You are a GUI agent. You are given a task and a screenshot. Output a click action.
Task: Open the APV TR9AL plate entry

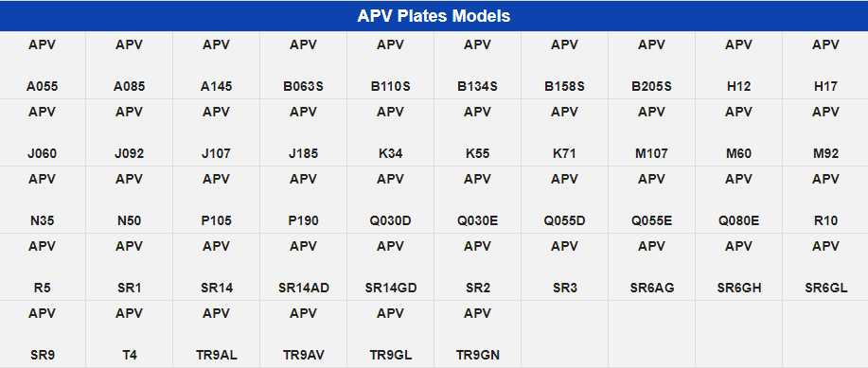(x=217, y=334)
